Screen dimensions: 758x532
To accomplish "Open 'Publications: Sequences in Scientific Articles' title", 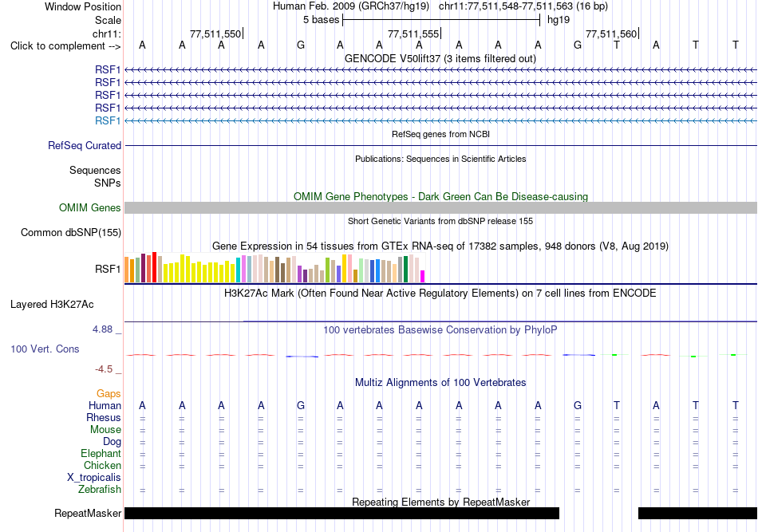I will (440, 159).
